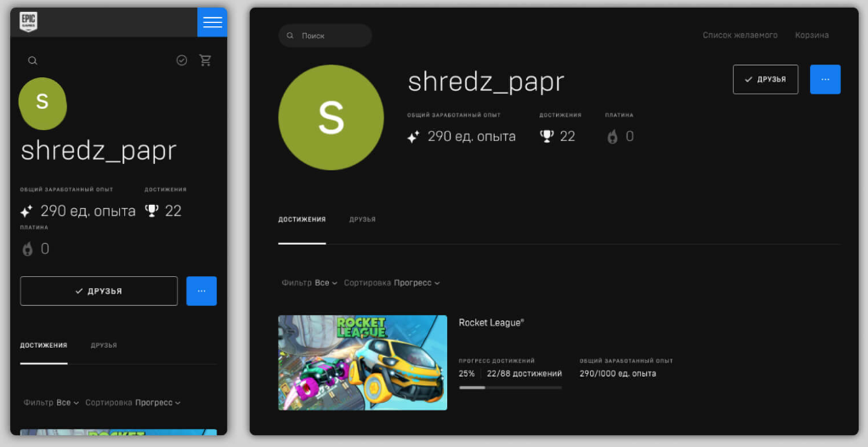Image resolution: width=868 pixels, height=447 pixels.
Task: Open the blue three-dots menu in desktop view
Action: (x=825, y=79)
